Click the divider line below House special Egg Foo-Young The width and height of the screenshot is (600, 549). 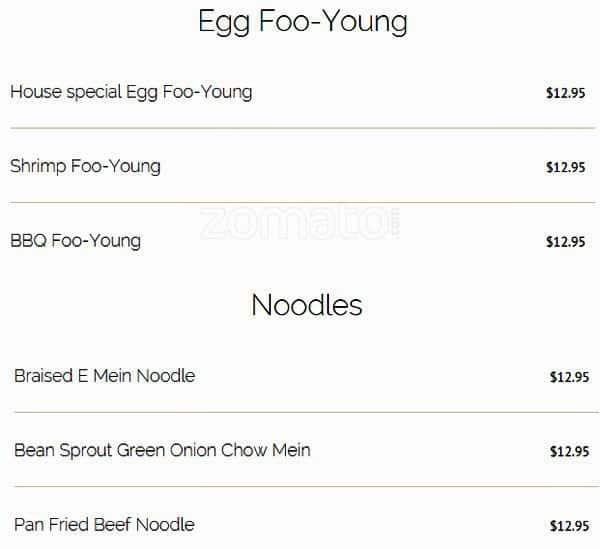pyautogui.click(x=302, y=128)
